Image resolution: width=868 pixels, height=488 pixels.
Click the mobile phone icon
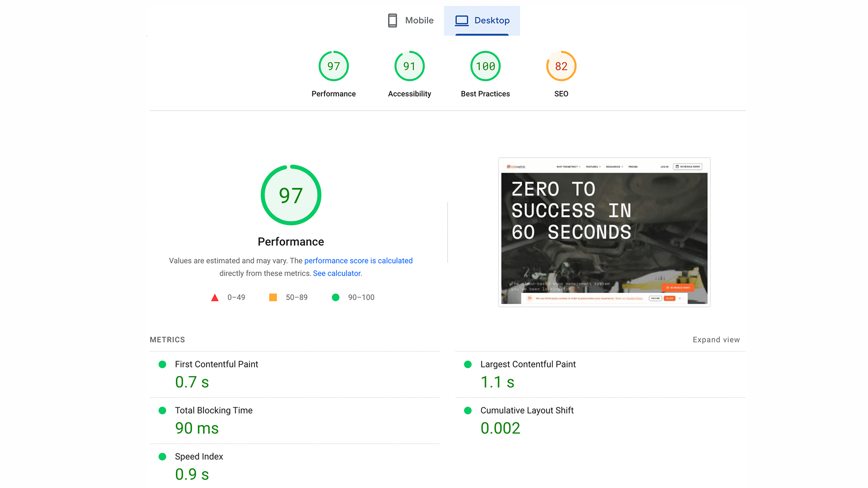click(x=392, y=20)
